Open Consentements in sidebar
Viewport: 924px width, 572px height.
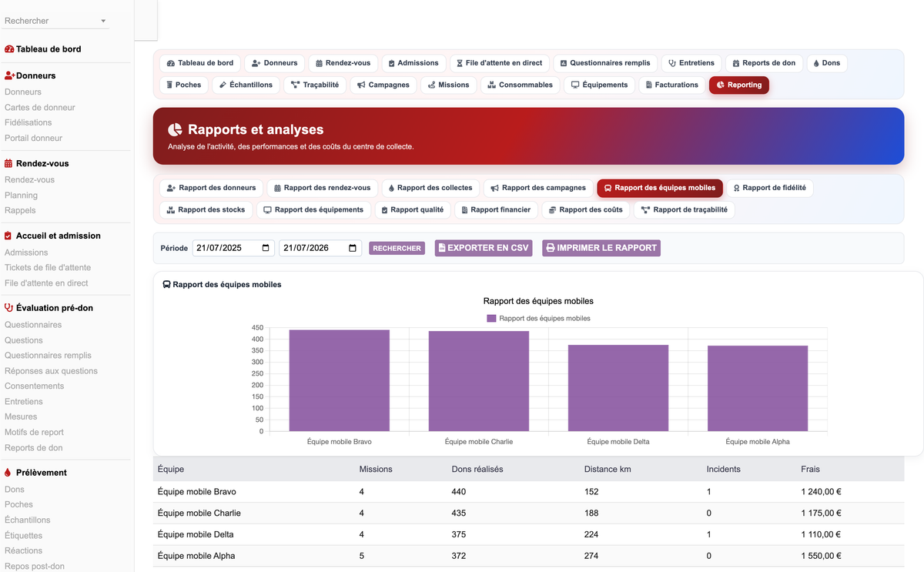tap(35, 386)
